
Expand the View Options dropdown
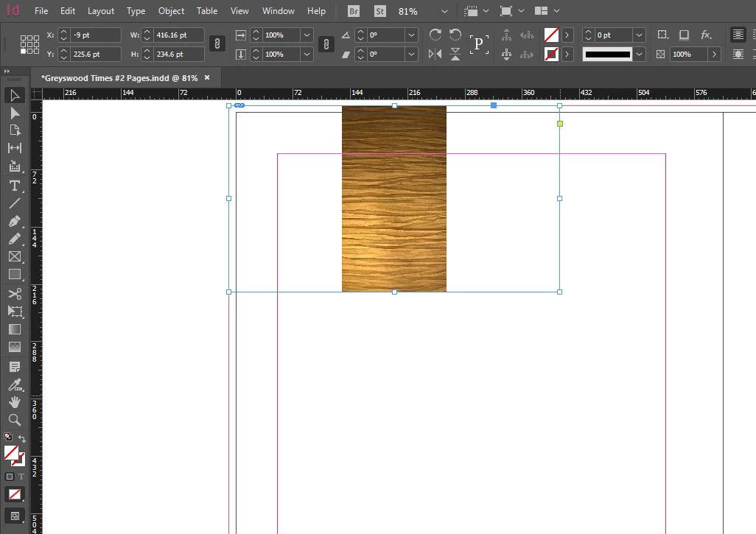[x=486, y=10]
